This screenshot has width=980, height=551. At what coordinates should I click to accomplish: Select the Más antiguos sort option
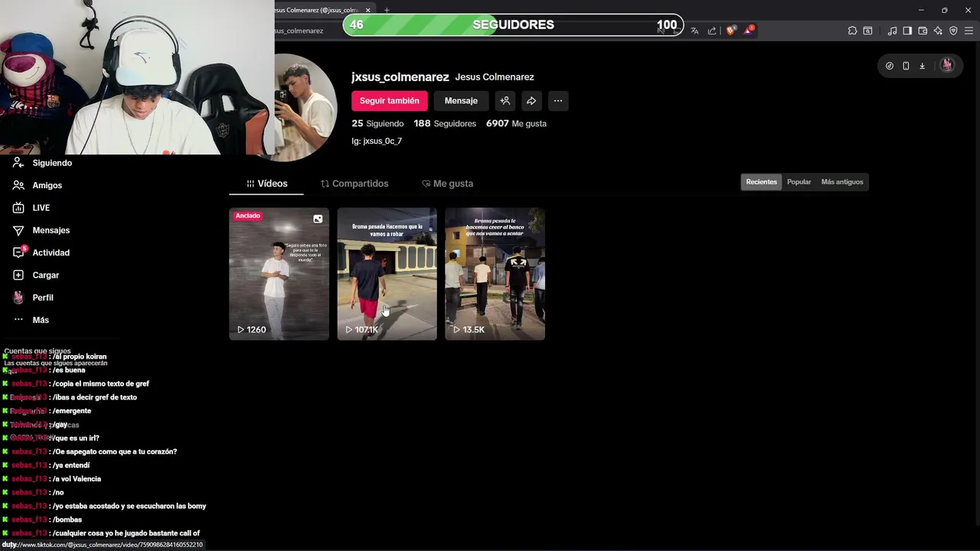(842, 182)
